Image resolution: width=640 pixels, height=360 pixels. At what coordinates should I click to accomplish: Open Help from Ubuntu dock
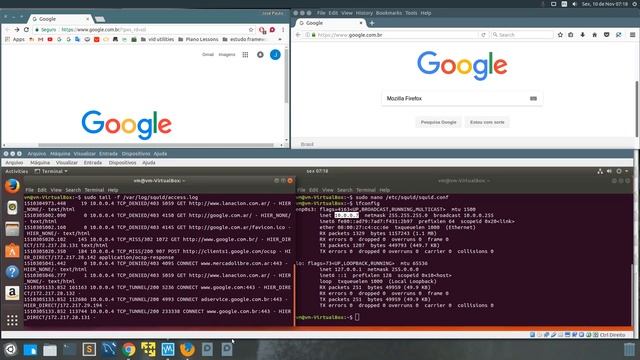12,271
